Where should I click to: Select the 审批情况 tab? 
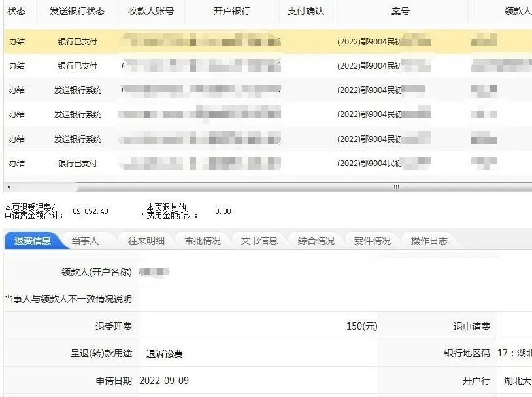pos(203,241)
